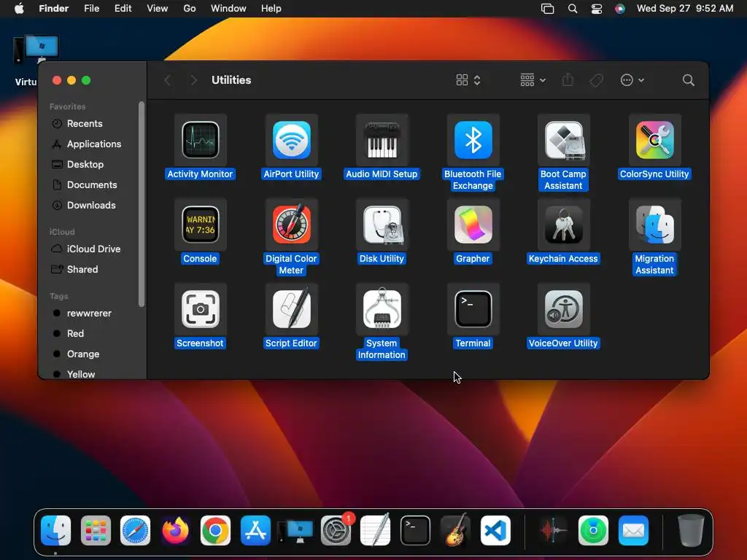
Task: Select the Console app icon
Action: coord(200,225)
